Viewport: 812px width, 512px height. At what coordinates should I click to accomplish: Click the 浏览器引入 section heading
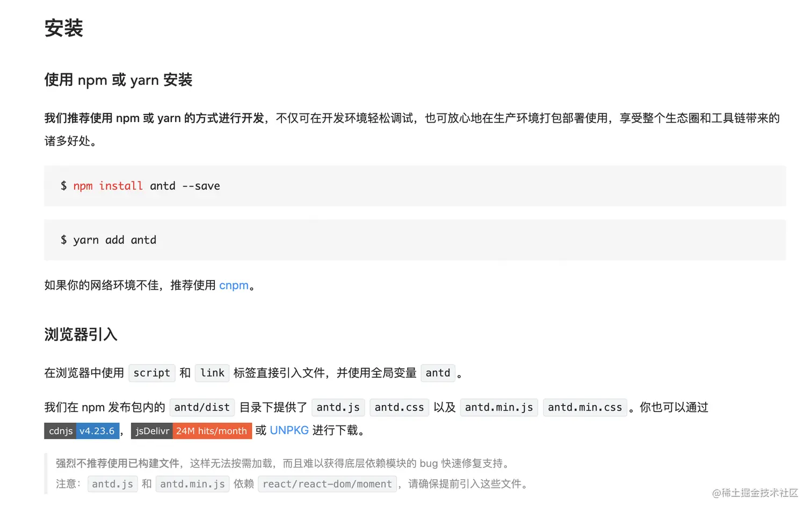point(81,335)
